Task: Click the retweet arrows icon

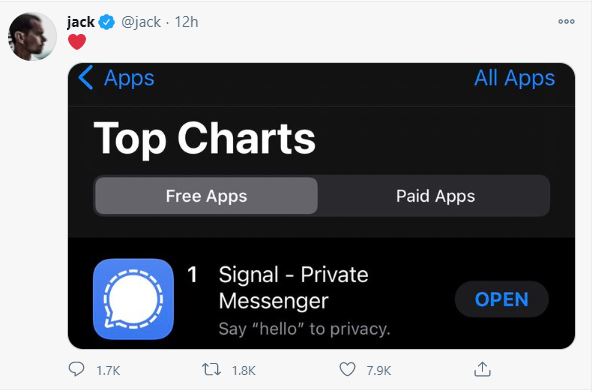Action: (211, 369)
